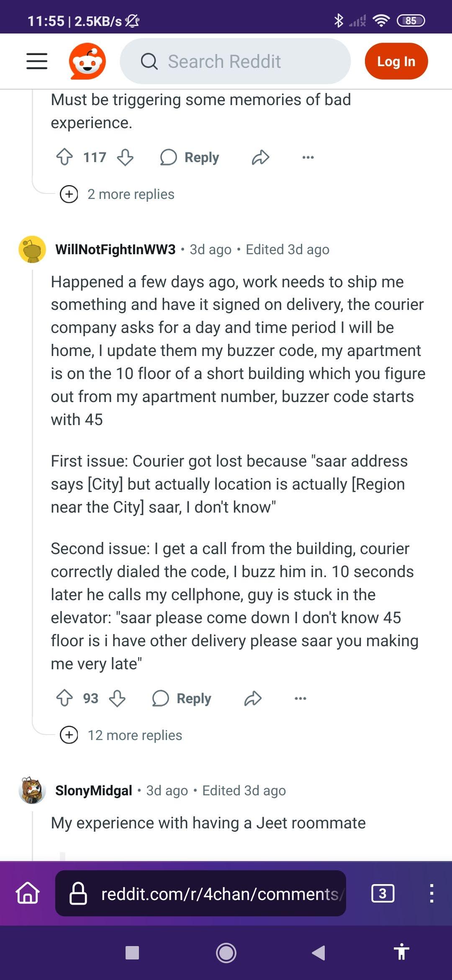The height and width of the screenshot is (980, 452).
Task: Share the comment with 117 points
Action: pyautogui.click(x=260, y=157)
